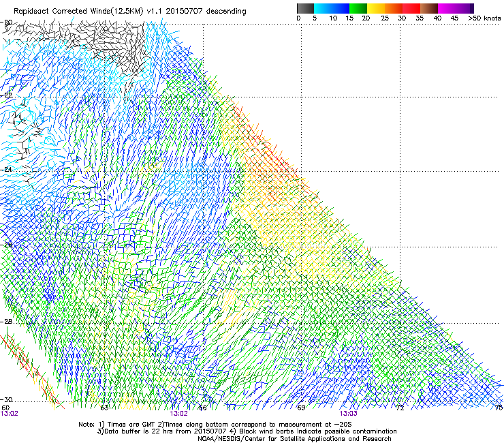This screenshot has width=504, height=443.
Task: Click the -28 latitude axis label
Action: point(7,322)
